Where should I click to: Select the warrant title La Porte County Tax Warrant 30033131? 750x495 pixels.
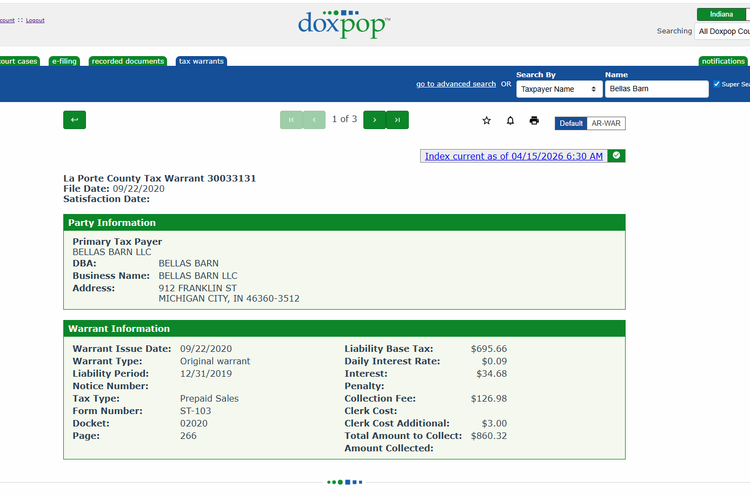(160, 178)
